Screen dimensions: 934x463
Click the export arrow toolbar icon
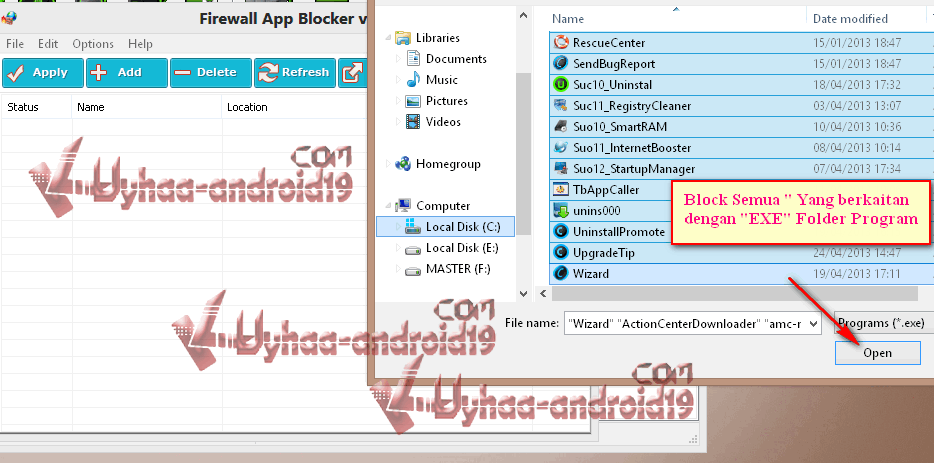[x=353, y=72]
